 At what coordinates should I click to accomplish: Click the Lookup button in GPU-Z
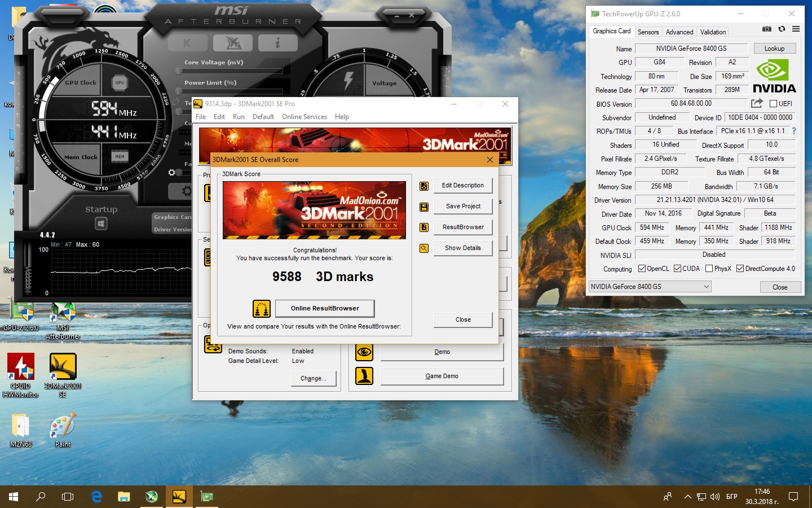774,49
